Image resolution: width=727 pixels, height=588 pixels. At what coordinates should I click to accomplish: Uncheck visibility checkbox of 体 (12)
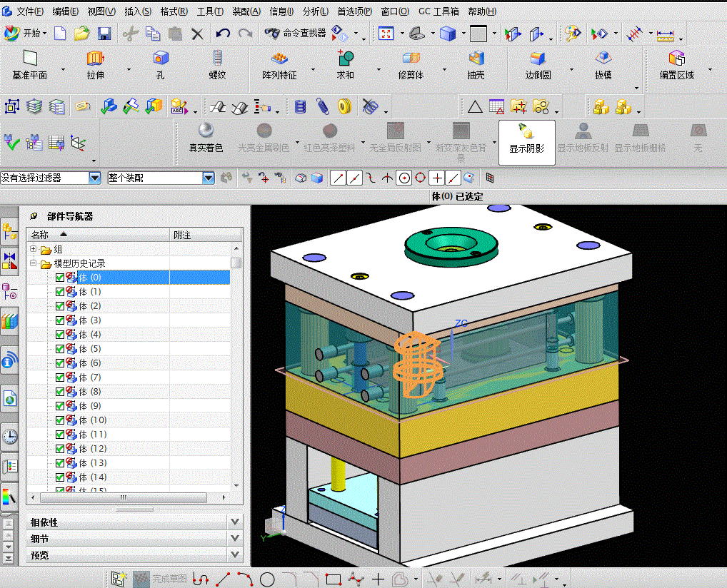(60, 449)
